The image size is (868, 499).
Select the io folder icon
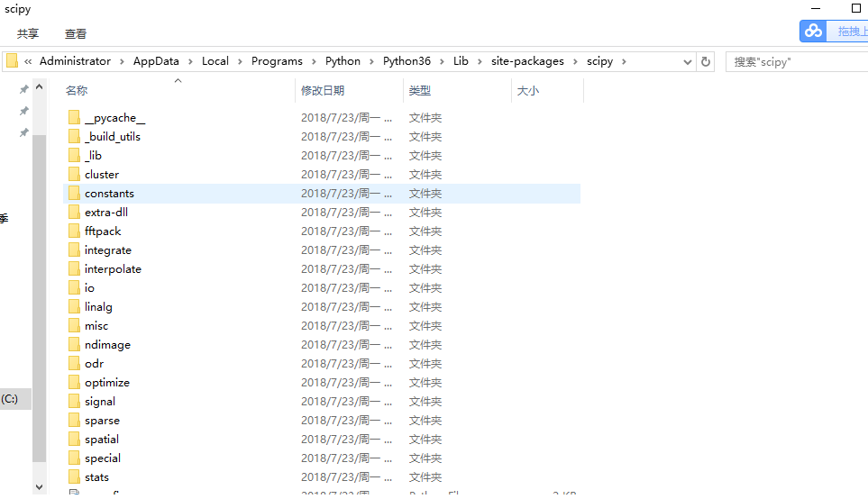tap(74, 287)
